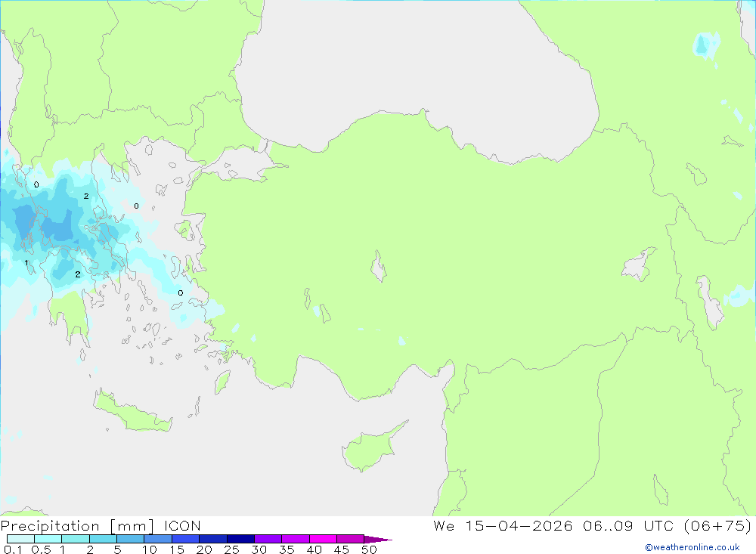The height and width of the screenshot is (554, 756).
Task: Click the 'We' weekday label
Action: coord(444,526)
